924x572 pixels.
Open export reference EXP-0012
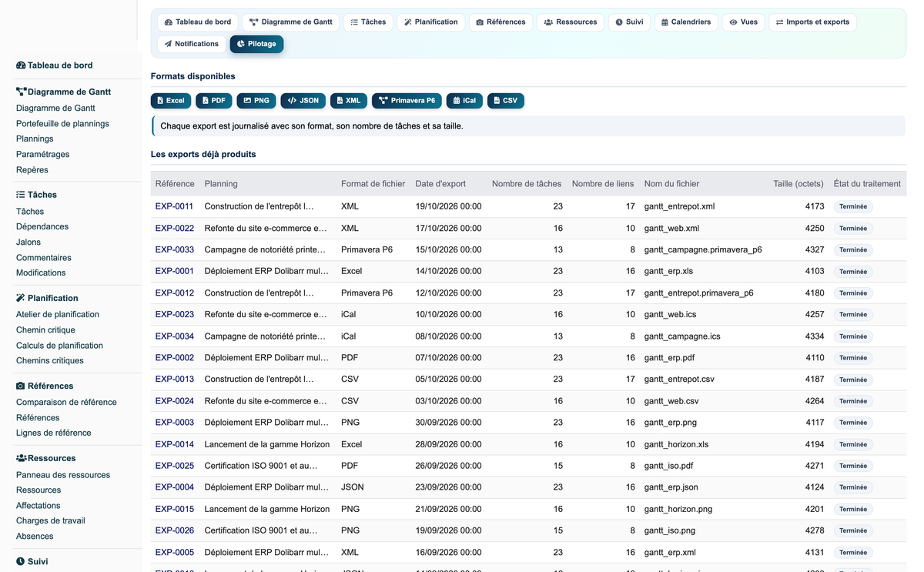175,293
